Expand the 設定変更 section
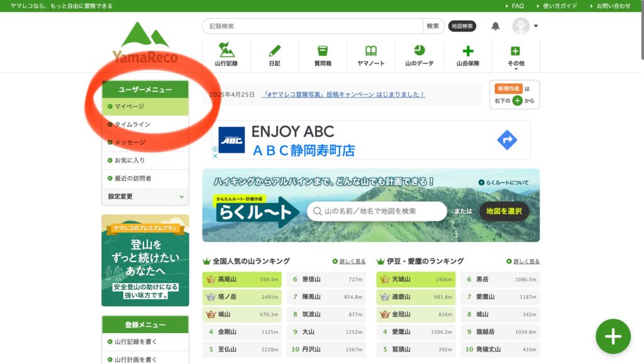 tap(145, 196)
